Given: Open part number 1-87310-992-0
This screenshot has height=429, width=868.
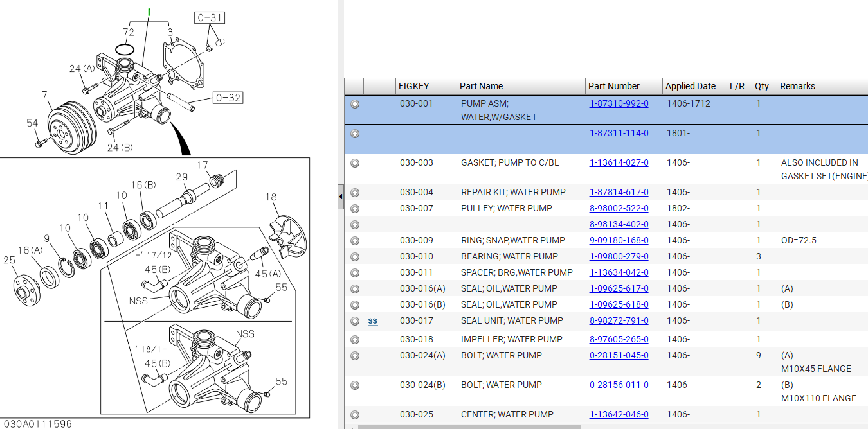Looking at the screenshot, I should pos(619,103).
